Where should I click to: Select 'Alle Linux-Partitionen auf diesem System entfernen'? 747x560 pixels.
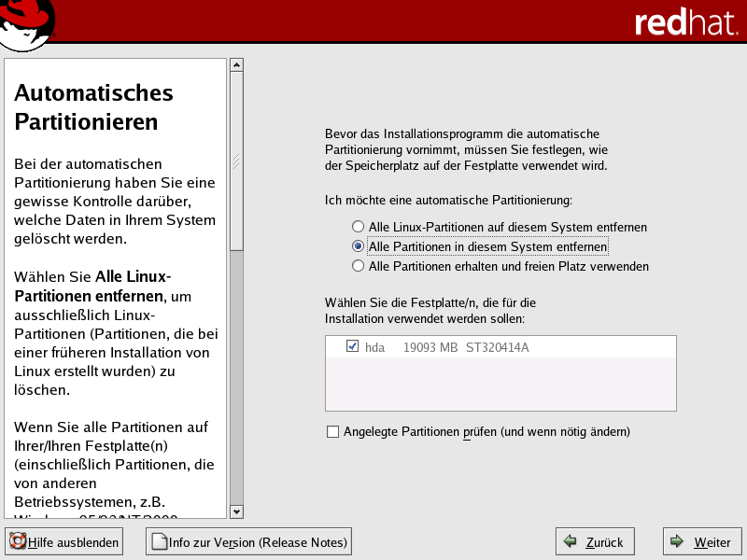[358, 227]
